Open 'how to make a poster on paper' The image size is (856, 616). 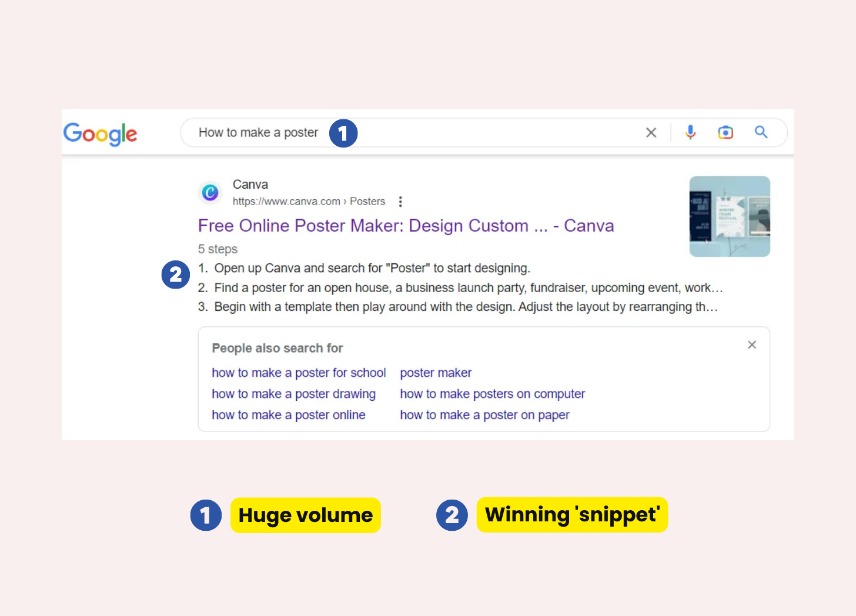(484, 415)
